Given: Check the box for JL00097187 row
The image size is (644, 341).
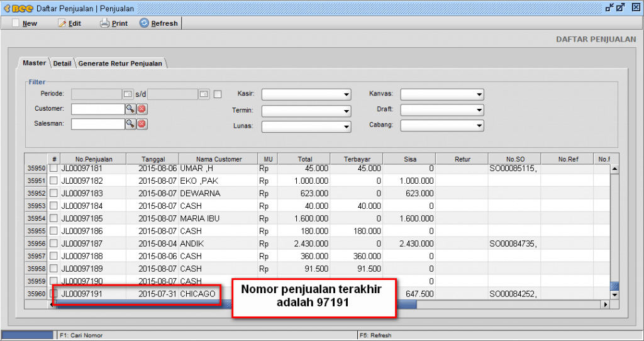Looking at the screenshot, I should [54, 243].
